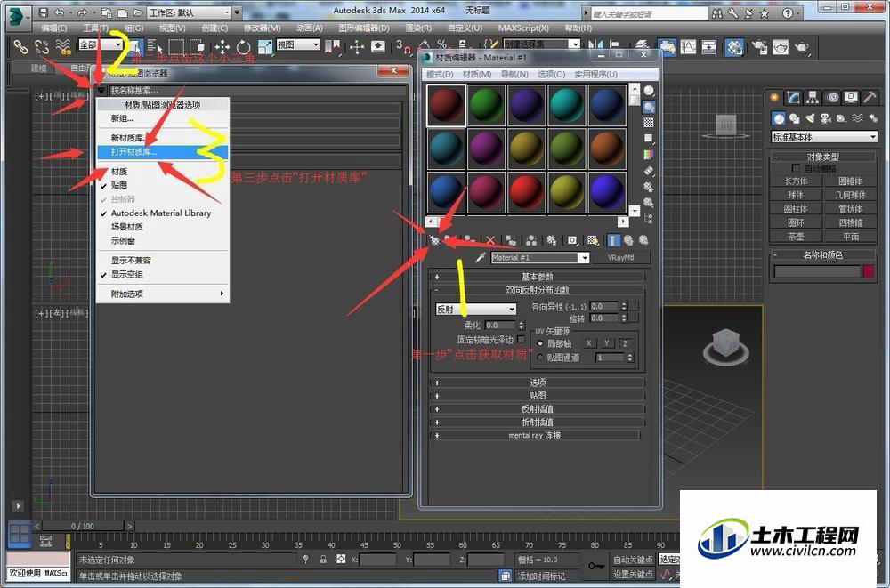Click the Put Material to Scene icon
This screenshot has height=588, width=890.
coord(450,241)
